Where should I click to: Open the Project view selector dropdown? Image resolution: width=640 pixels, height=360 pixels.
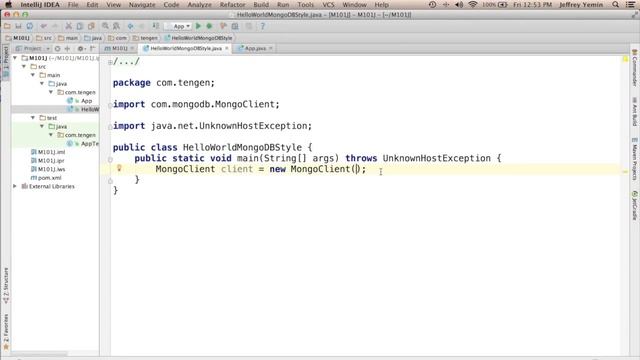click(32, 49)
